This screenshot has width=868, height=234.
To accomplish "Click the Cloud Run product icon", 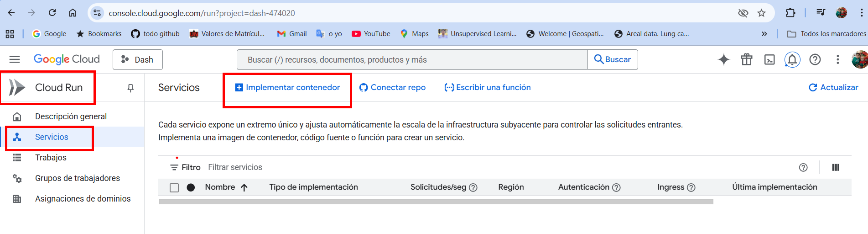I will click(x=17, y=87).
